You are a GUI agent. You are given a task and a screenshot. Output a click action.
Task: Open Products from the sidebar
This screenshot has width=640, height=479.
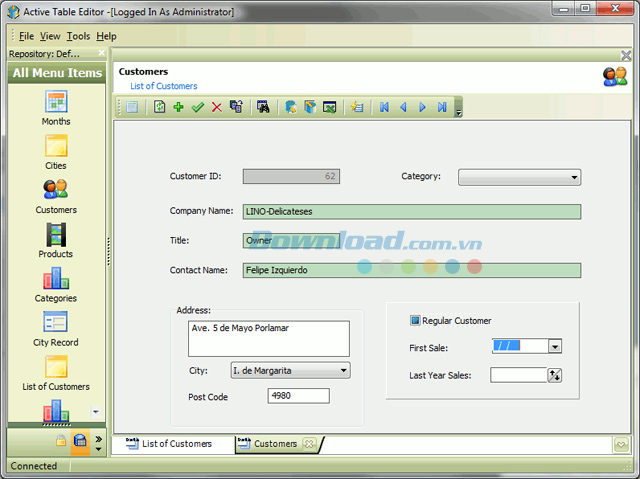56,240
